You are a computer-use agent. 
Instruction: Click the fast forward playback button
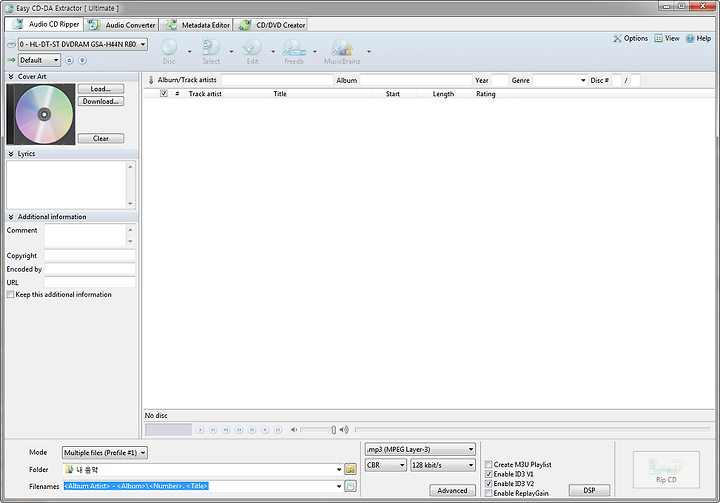(x=239, y=430)
